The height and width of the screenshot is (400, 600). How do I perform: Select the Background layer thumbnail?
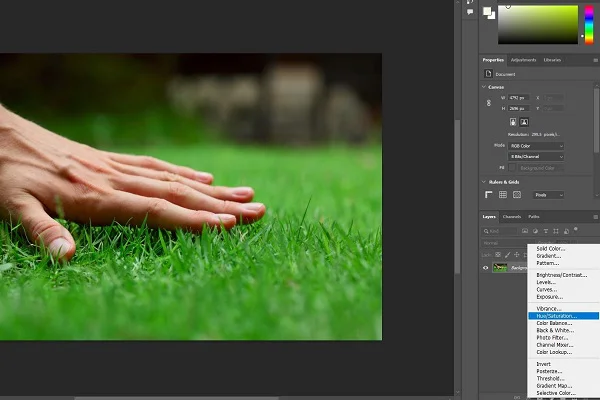pos(500,268)
